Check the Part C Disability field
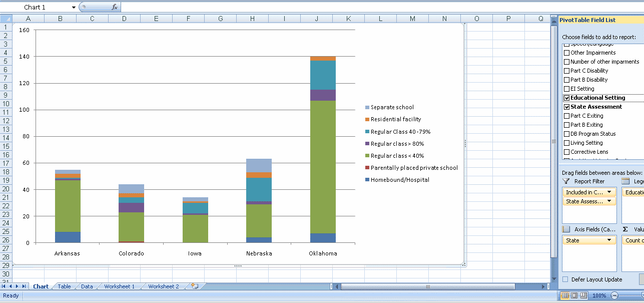Screen dimensions: 644x303 [567, 71]
